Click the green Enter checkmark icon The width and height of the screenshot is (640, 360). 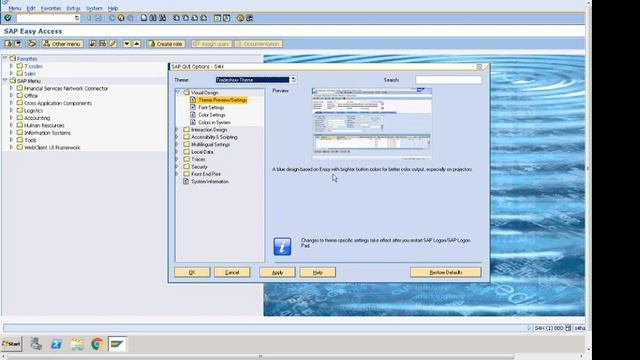coord(8,18)
